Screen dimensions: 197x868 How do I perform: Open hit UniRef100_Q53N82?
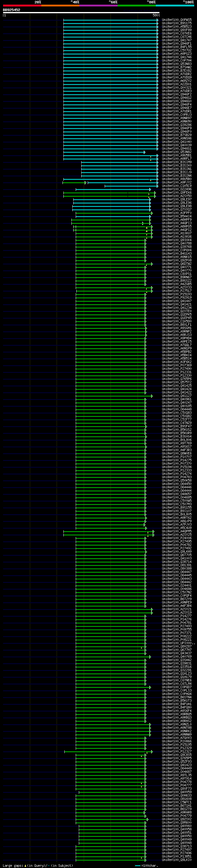pos(176,152)
